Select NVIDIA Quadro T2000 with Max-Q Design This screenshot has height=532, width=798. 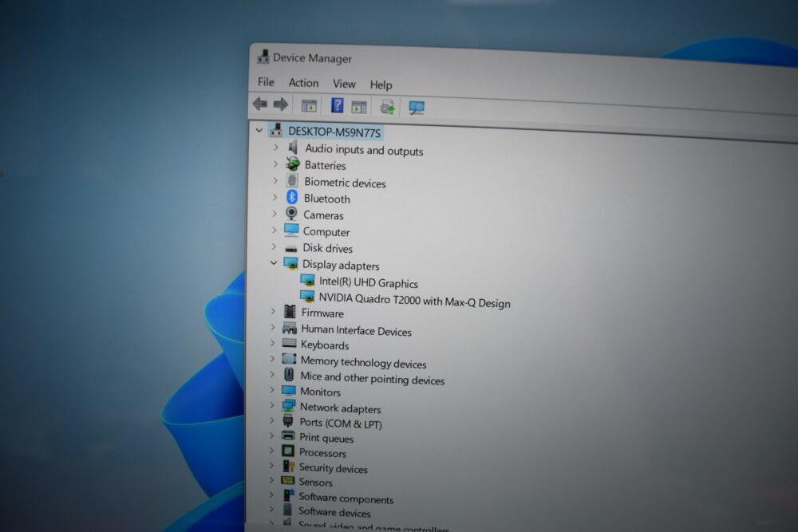(x=414, y=300)
